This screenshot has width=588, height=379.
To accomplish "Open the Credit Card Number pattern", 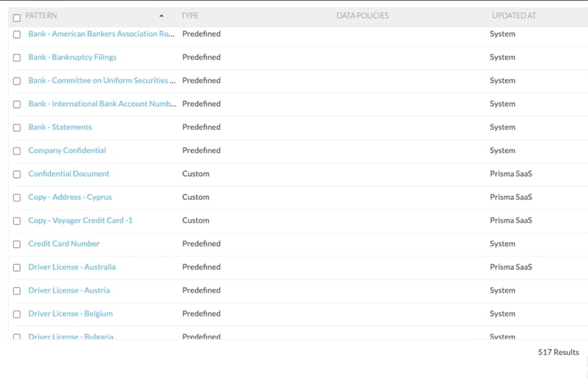I will (x=64, y=244).
